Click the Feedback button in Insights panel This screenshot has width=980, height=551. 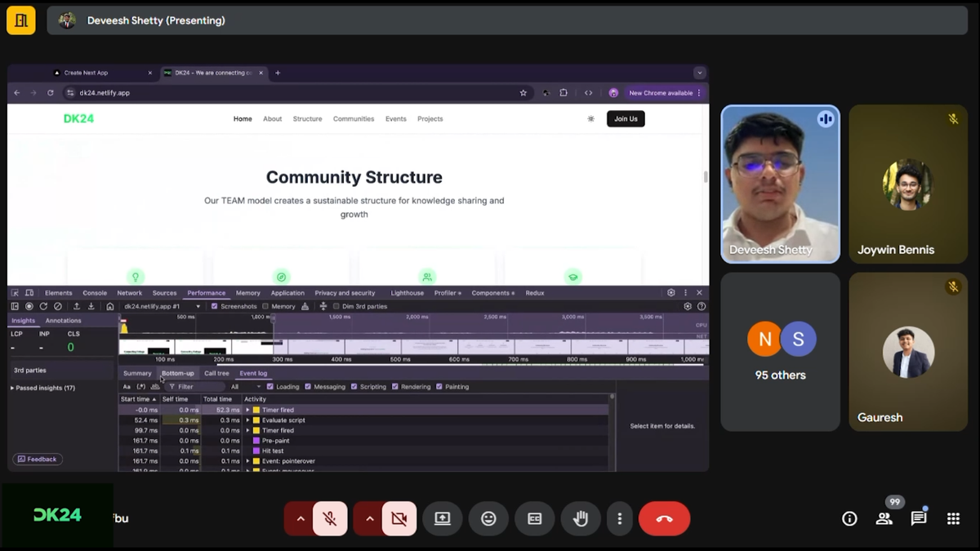38,459
